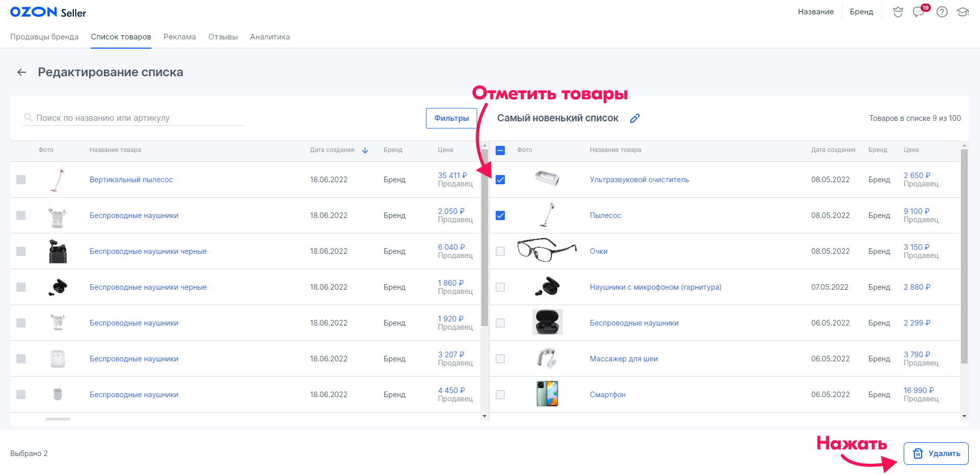Viewport: 980px width, 475px height.
Task: Toggle the select-all checkbox in right table header
Action: pos(500,150)
